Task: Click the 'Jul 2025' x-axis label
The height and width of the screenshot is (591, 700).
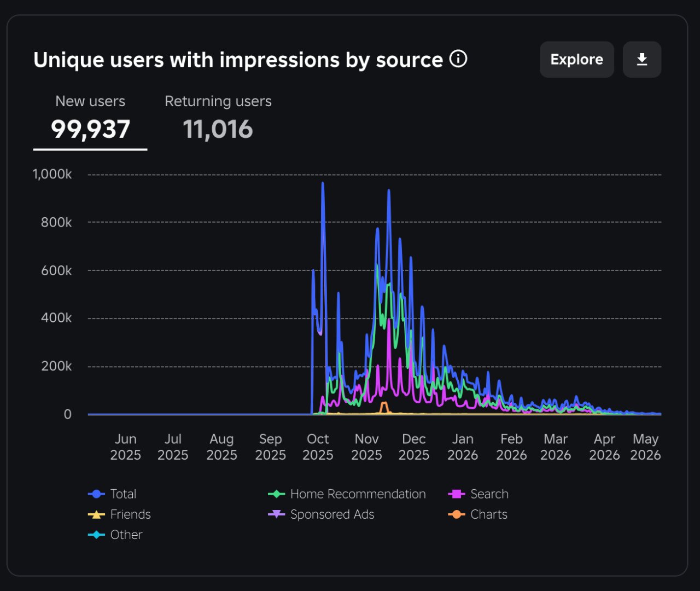Action: pyautogui.click(x=173, y=447)
